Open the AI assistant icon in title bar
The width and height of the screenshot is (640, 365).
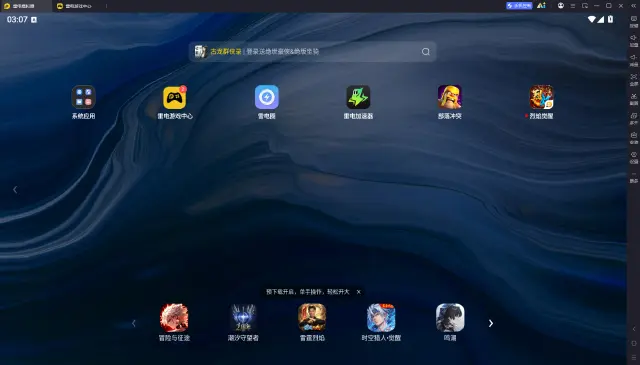point(541,6)
